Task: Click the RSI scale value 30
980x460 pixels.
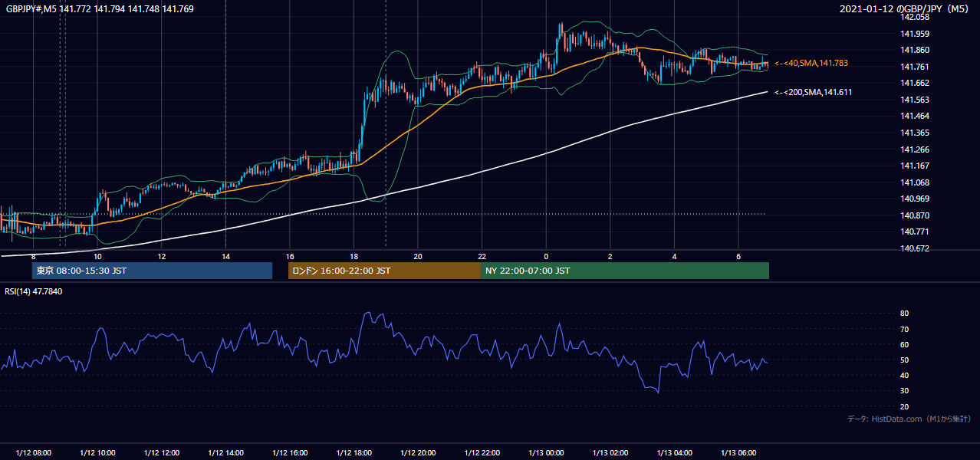Action: click(904, 391)
